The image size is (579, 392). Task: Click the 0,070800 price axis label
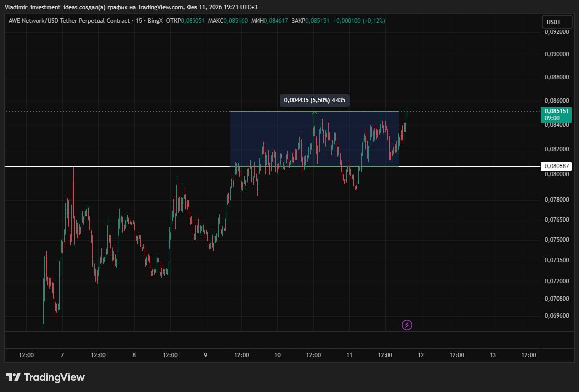pos(557,298)
